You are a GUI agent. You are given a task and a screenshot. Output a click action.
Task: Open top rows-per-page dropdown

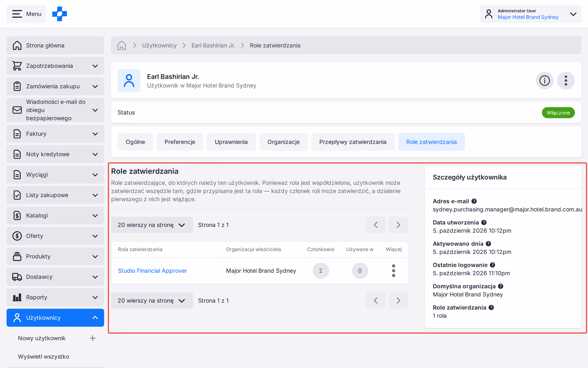click(152, 225)
